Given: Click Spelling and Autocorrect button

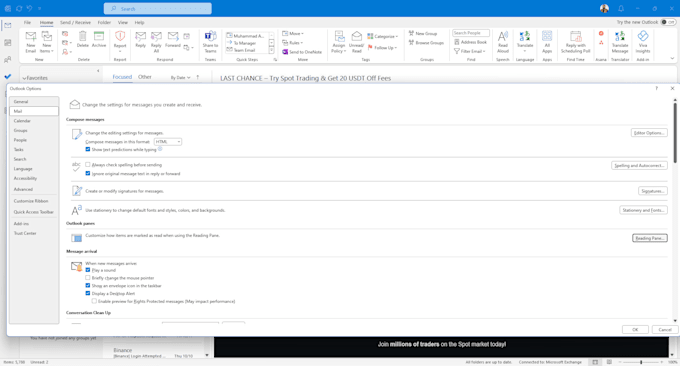Looking at the screenshot, I should coord(639,165).
